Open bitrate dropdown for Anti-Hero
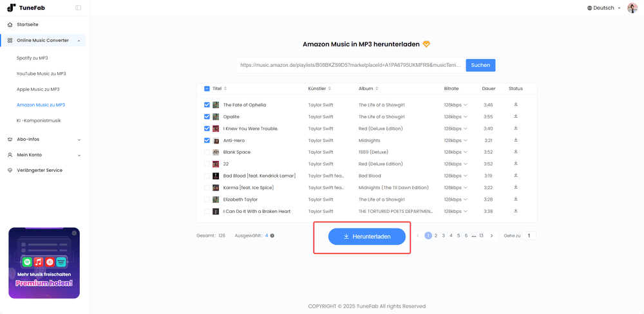Viewport: 644px width, 314px height. [456, 140]
